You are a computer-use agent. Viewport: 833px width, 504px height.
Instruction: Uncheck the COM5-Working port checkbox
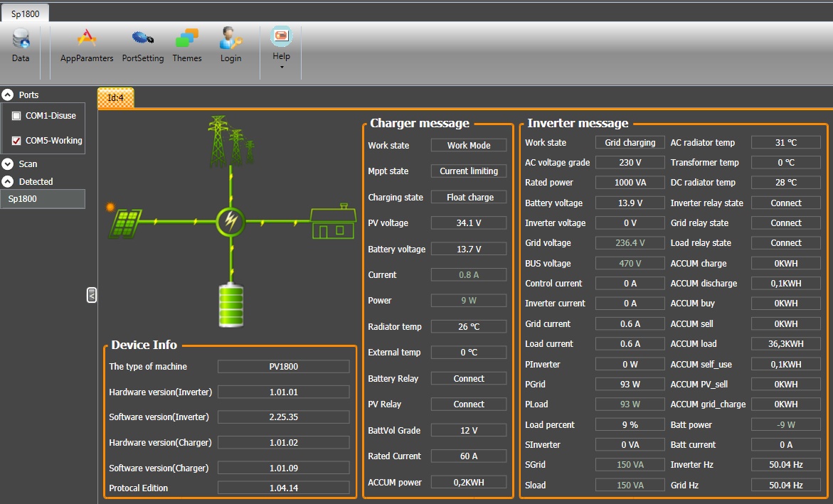click(16, 141)
